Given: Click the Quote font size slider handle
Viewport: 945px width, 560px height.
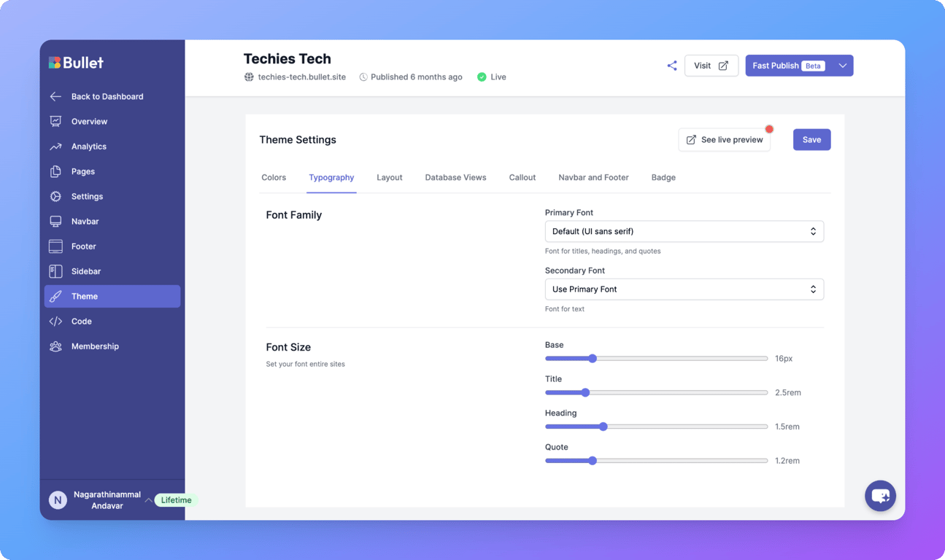Looking at the screenshot, I should click(x=593, y=461).
